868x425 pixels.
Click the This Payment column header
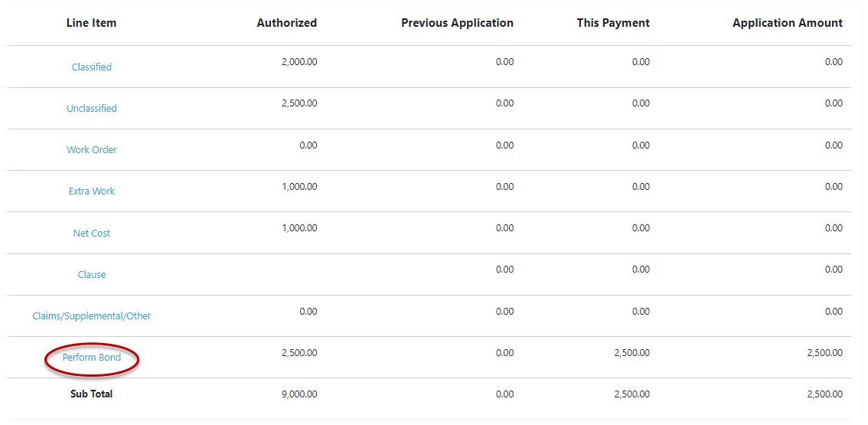613,23
